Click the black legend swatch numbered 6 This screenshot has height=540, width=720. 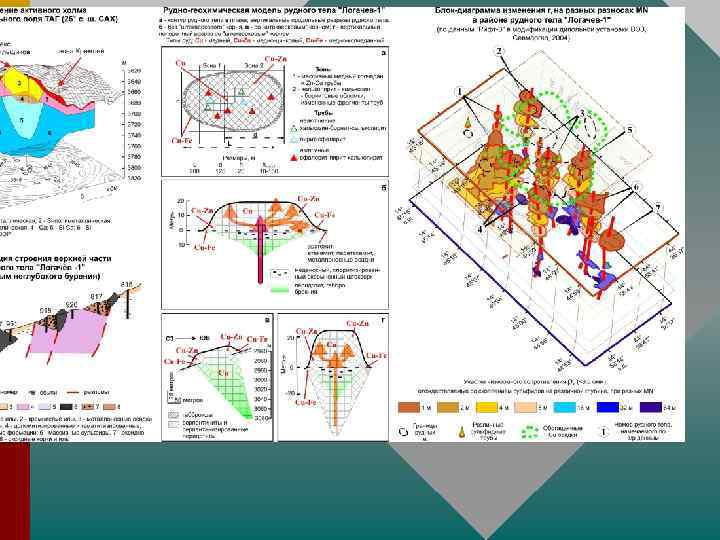(67, 407)
